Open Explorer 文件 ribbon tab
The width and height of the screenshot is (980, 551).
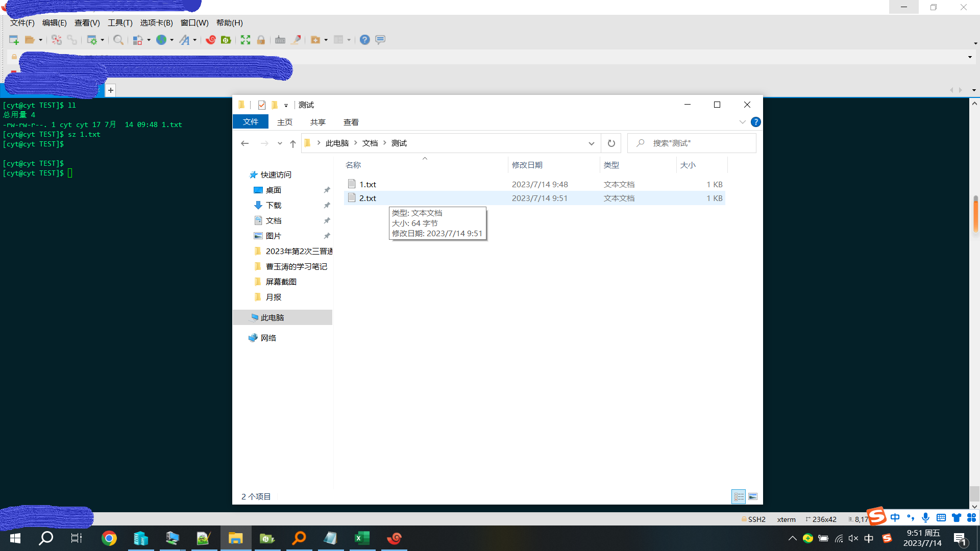coord(251,122)
